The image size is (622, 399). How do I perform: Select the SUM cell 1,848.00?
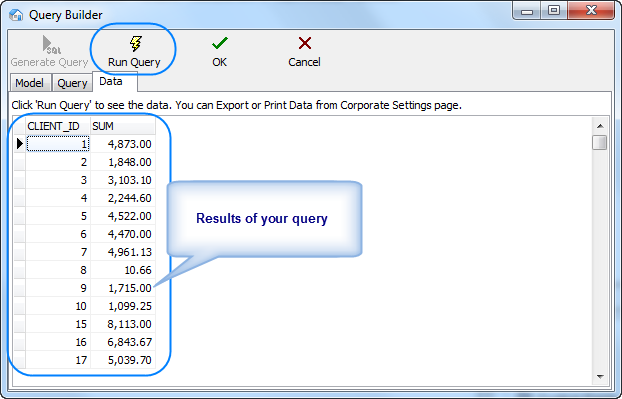123,162
